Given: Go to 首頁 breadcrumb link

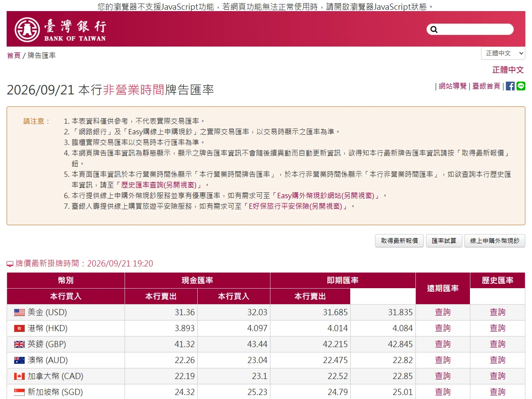Looking at the screenshot, I should pyautogui.click(x=14, y=55).
